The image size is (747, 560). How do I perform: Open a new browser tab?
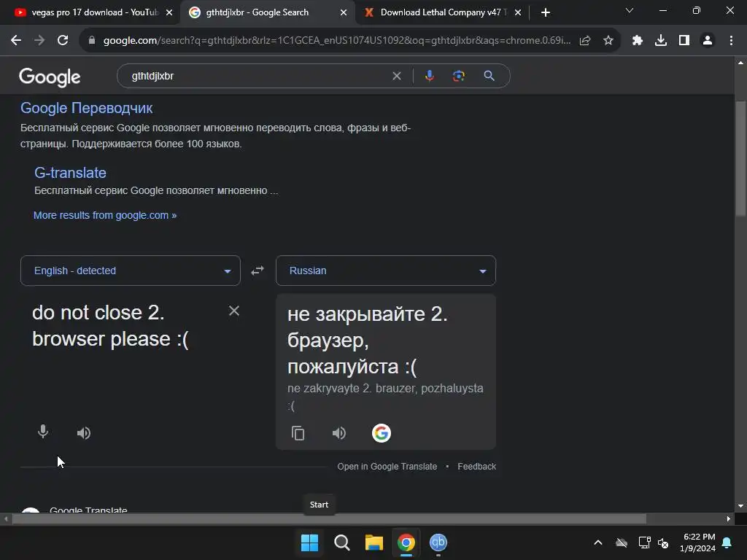click(x=546, y=12)
